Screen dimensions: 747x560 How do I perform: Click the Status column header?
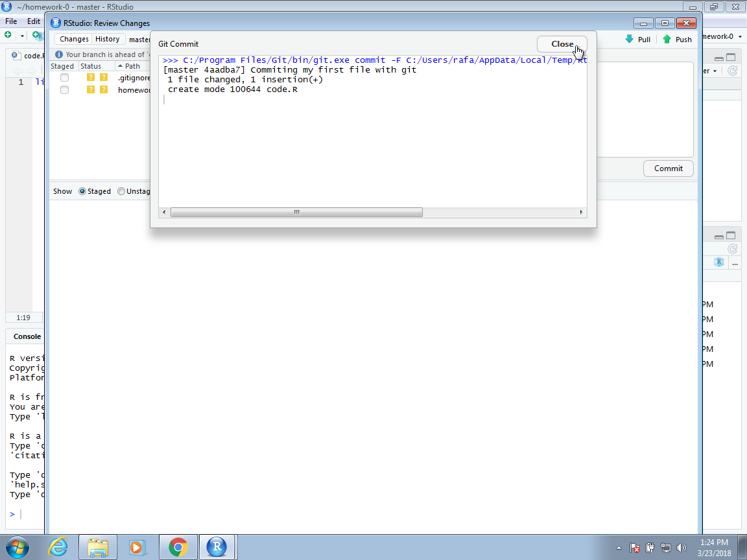click(x=97, y=66)
